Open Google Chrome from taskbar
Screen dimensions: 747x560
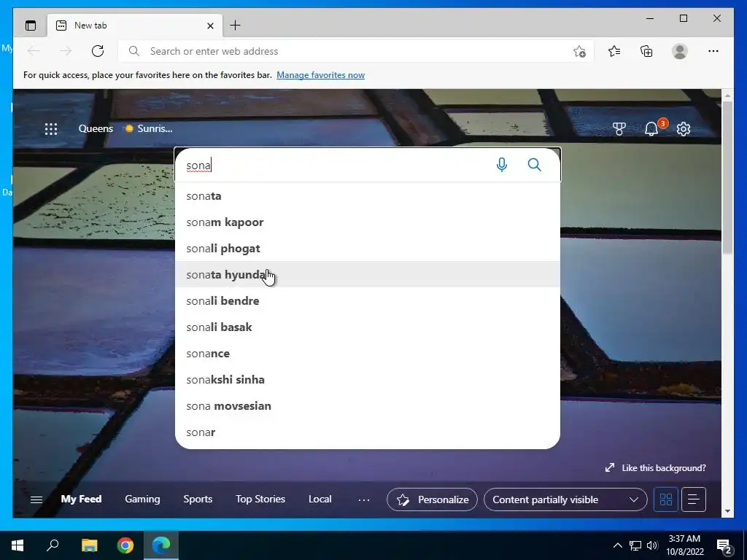coord(125,545)
